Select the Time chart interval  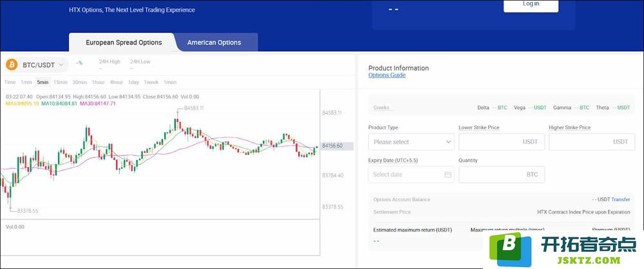(10, 83)
